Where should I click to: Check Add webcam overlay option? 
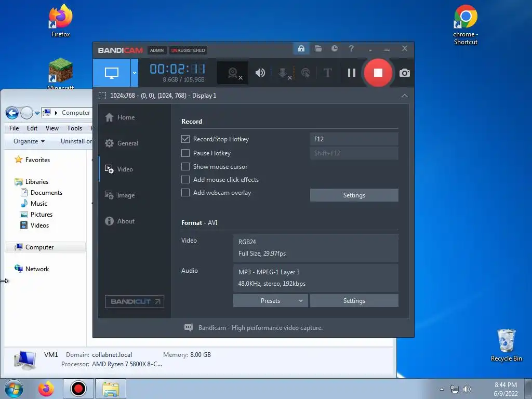click(x=185, y=193)
